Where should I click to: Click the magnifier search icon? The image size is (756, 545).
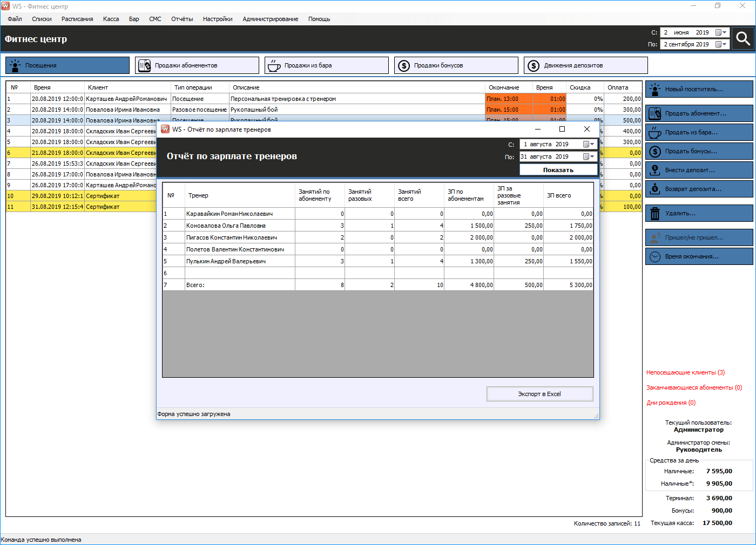pos(743,38)
